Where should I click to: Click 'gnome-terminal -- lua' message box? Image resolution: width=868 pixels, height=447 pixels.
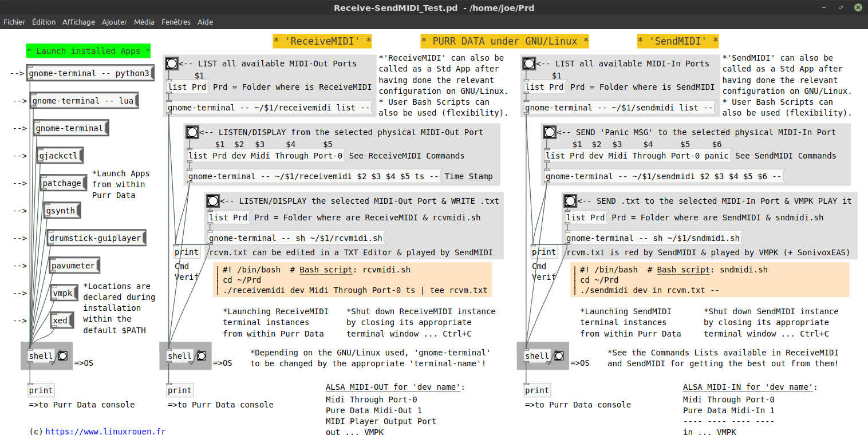84,101
